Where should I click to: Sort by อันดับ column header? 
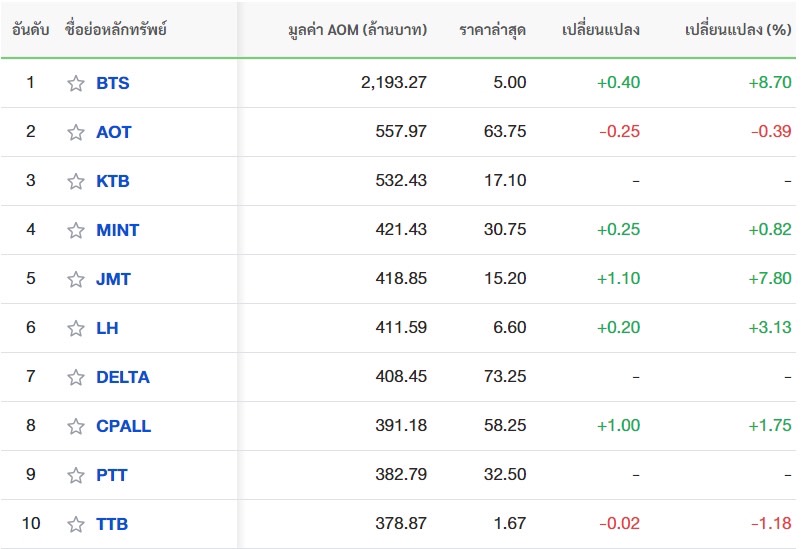click(30, 30)
